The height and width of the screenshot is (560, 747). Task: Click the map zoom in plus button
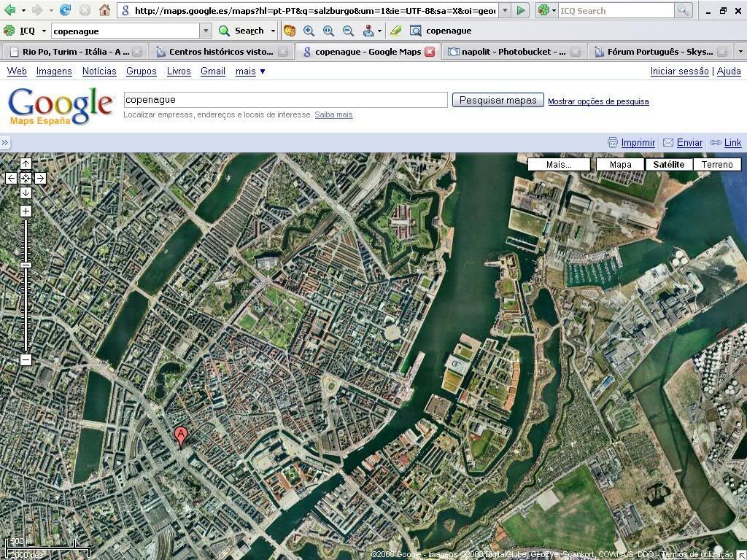26,211
